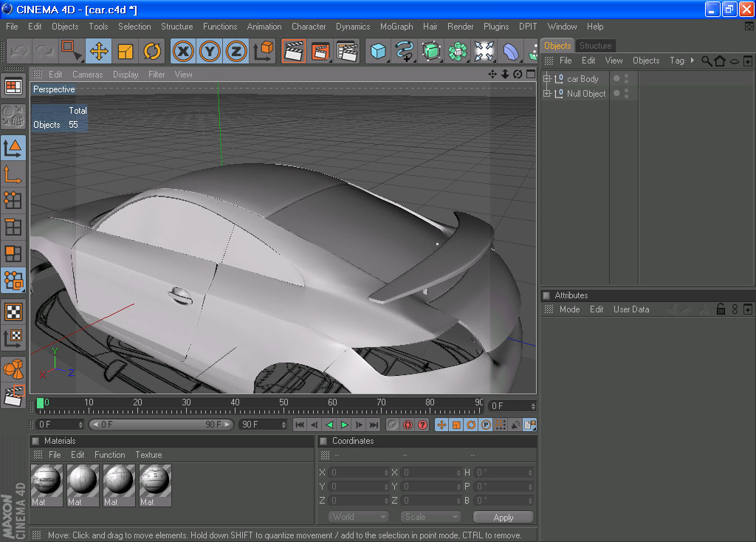Open the Render menu
This screenshot has height=542, width=756.
(461, 27)
